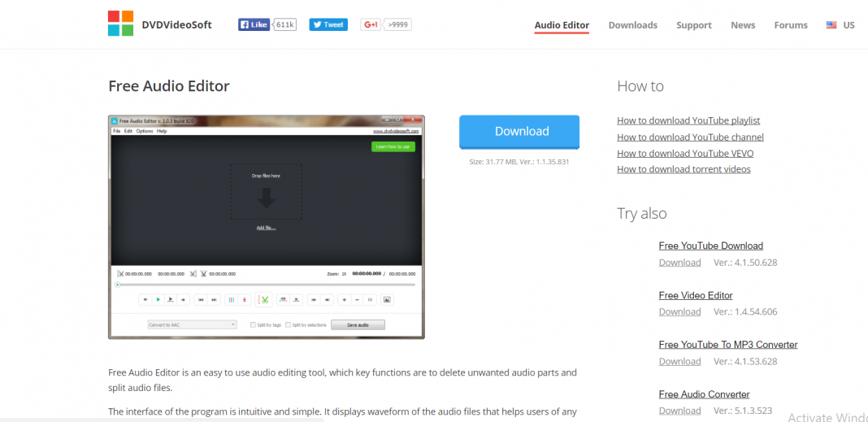Click Download under Free Video Editor

679,311
